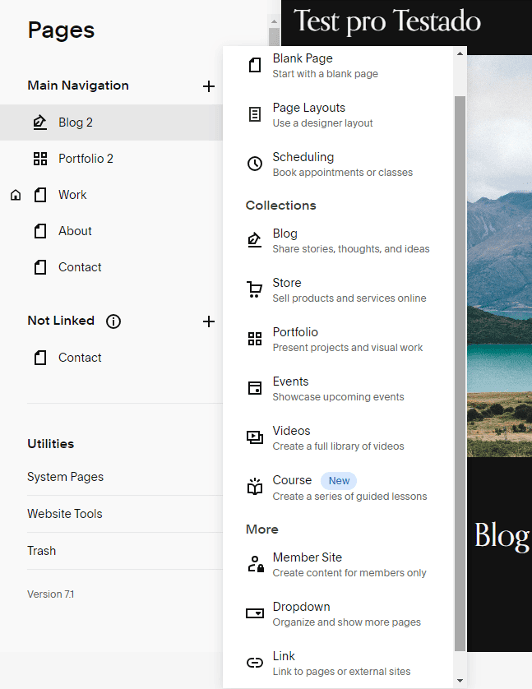The height and width of the screenshot is (689, 532).
Task: Click the More section heading
Action: coord(262,529)
